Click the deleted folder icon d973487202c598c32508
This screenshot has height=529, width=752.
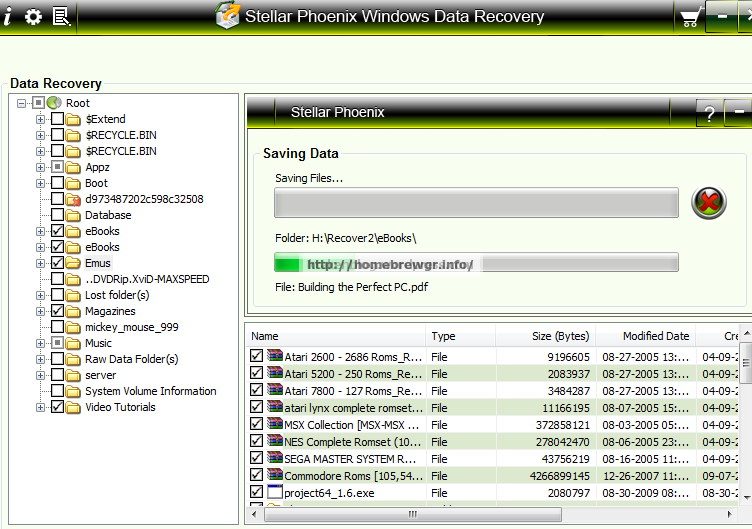pos(73,200)
